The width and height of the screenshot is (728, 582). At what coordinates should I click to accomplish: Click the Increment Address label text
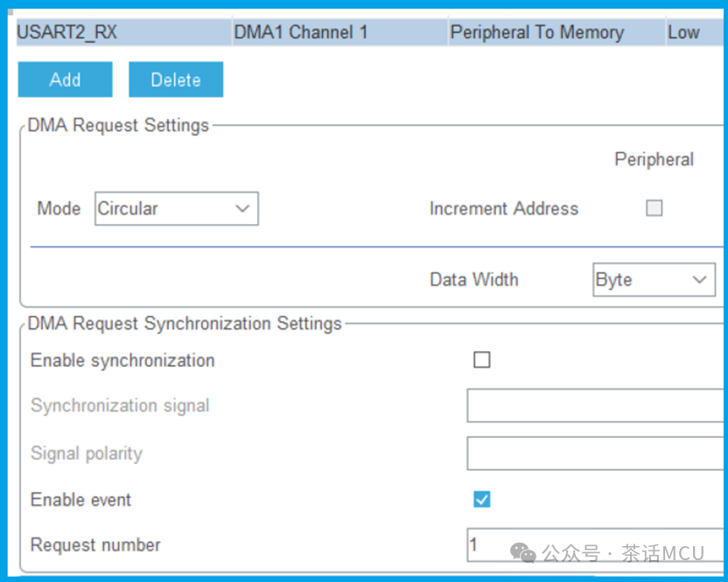pyautogui.click(x=503, y=208)
